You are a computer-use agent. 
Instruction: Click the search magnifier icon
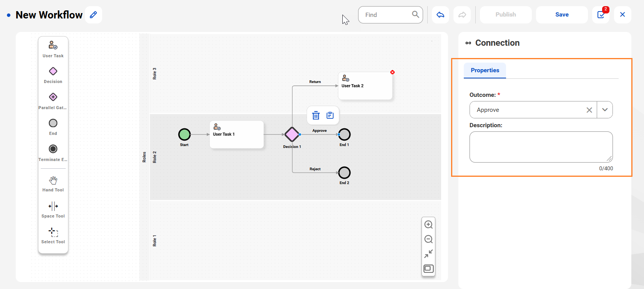(x=415, y=15)
